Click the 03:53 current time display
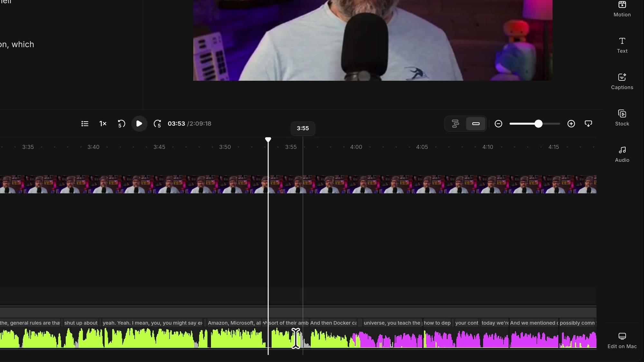The image size is (644, 362). pyautogui.click(x=176, y=124)
